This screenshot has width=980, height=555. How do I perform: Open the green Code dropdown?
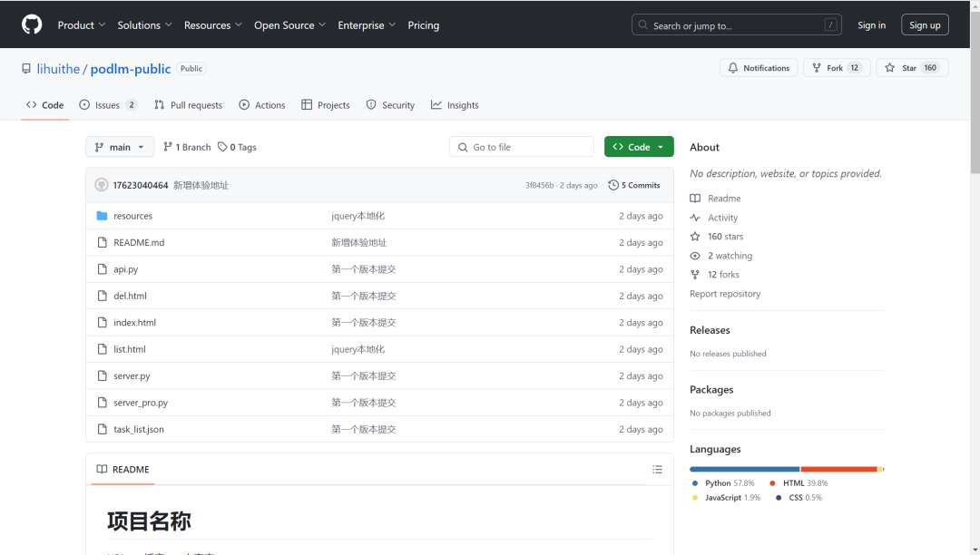(x=639, y=147)
